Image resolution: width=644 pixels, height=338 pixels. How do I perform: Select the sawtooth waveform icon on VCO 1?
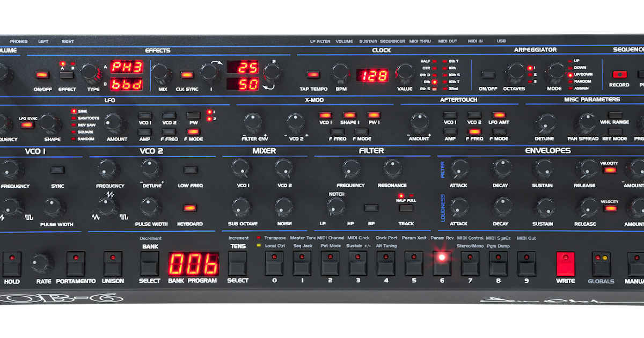coord(2,216)
